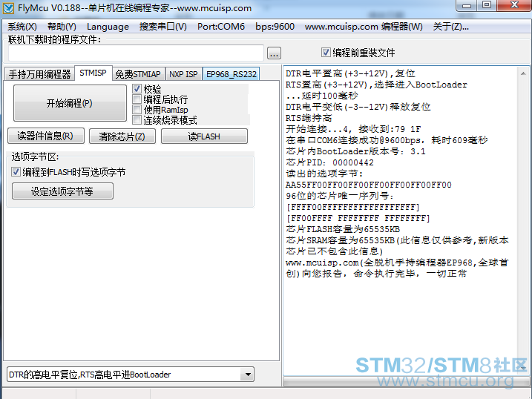The image size is (532, 399).
Task: Open the 关于(Z)... menu
Action: tap(451, 27)
